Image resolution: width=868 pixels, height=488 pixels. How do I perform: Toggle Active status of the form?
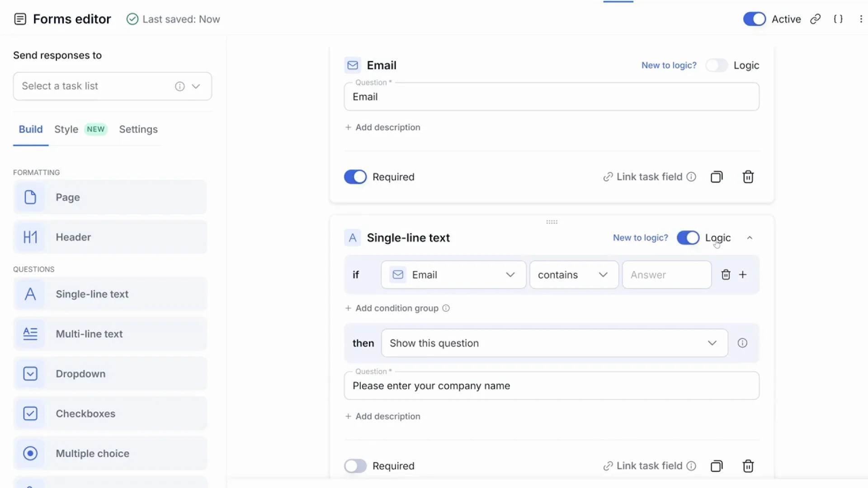(754, 19)
